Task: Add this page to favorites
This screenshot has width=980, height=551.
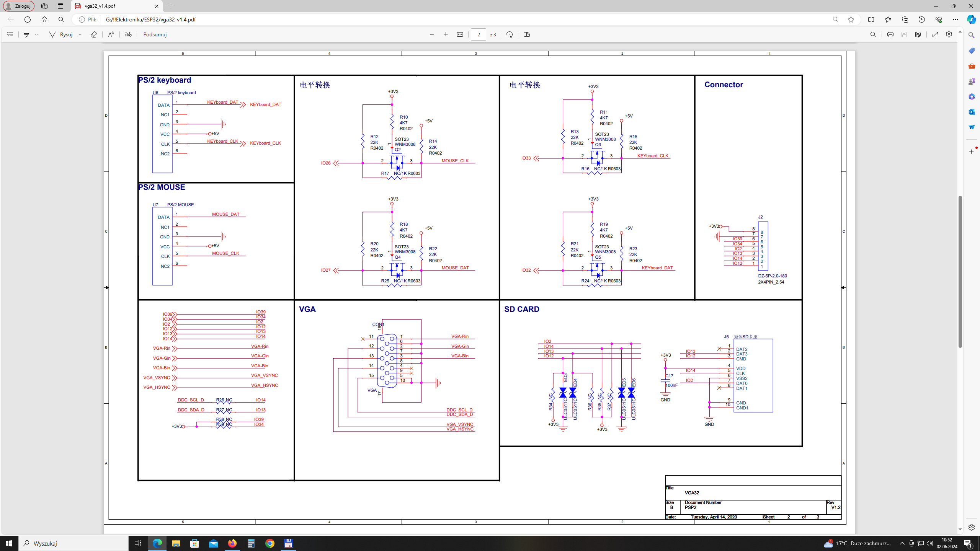Action: [x=851, y=20]
